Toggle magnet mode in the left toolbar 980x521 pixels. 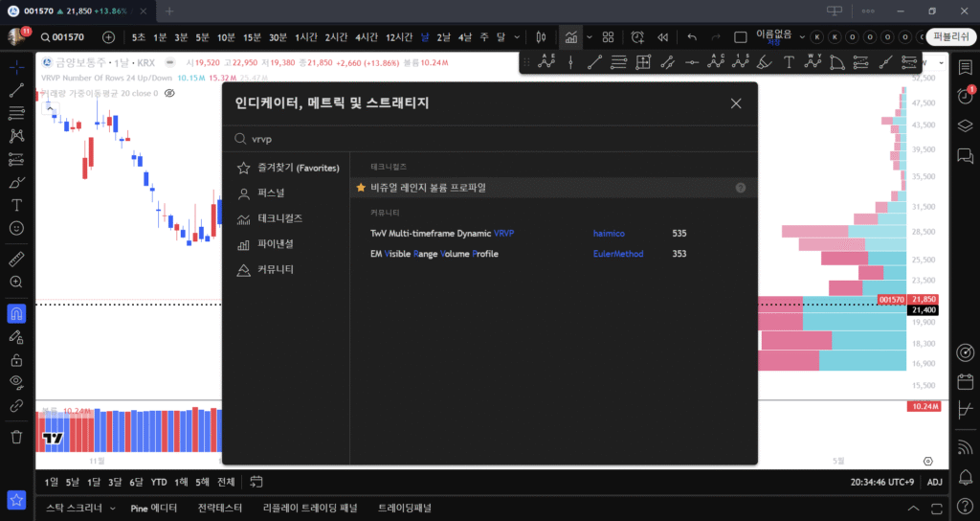point(16,313)
